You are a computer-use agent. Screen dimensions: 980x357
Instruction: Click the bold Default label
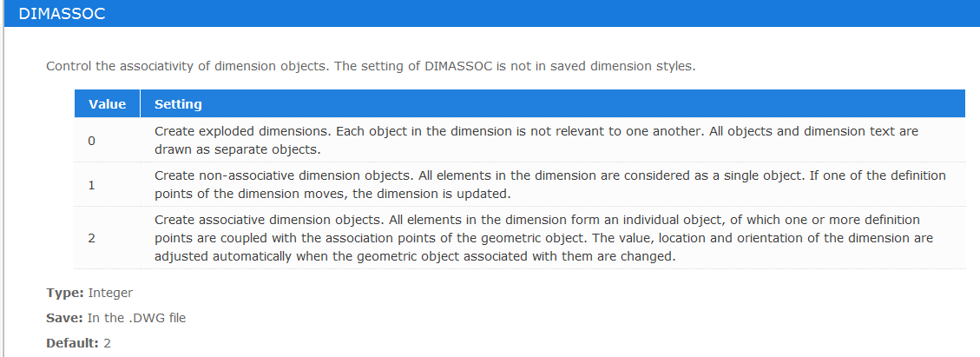tap(72, 343)
